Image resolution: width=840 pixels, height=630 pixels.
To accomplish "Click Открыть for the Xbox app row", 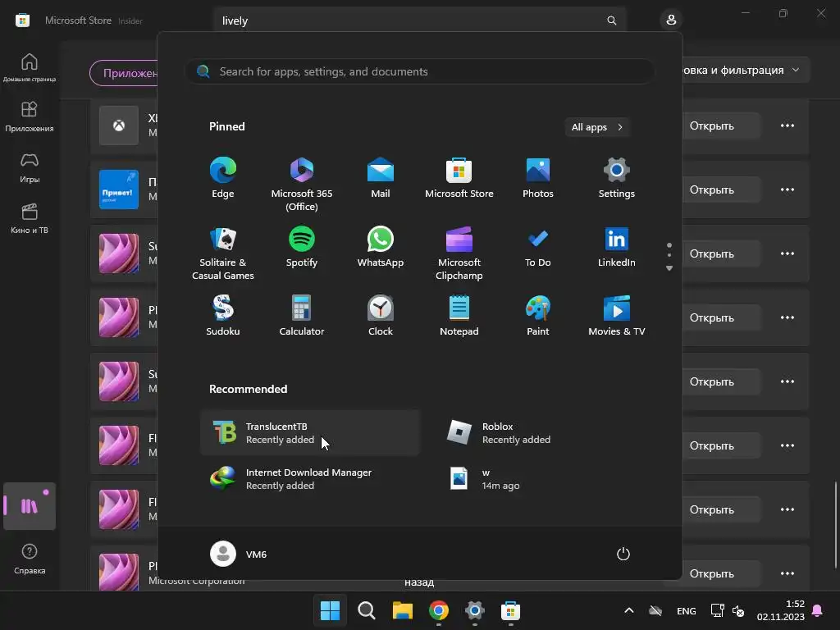I will coord(721,126).
